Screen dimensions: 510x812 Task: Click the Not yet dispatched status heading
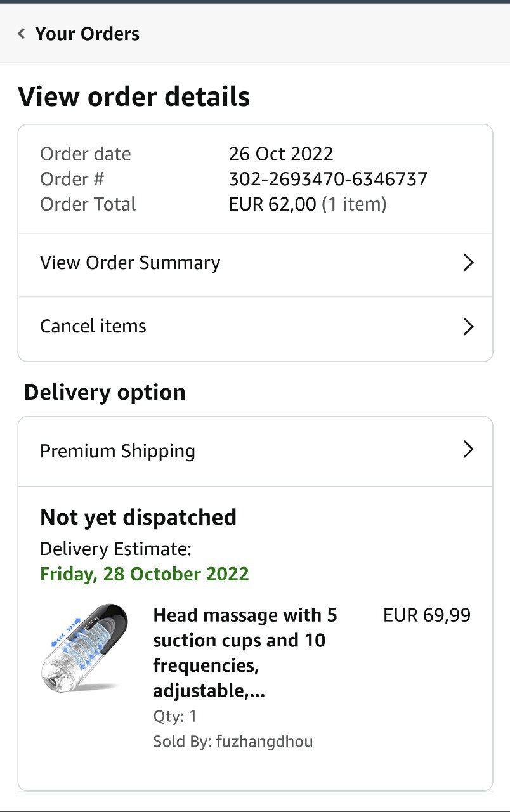138,518
